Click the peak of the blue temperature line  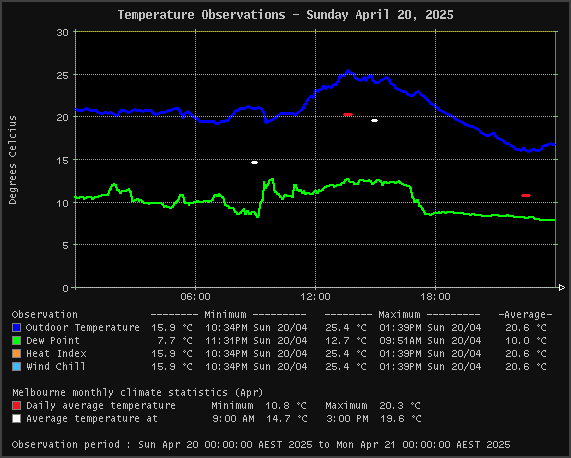coord(348,71)
